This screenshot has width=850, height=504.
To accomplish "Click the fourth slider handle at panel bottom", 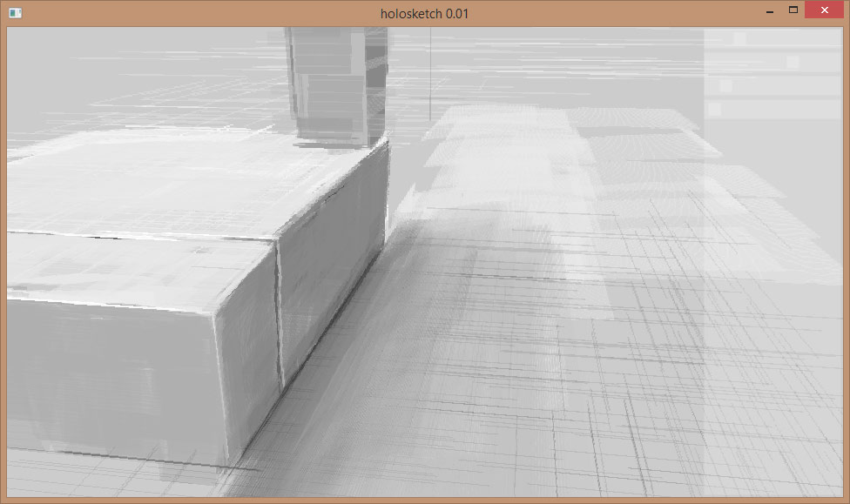I will [x=715, y=109].
